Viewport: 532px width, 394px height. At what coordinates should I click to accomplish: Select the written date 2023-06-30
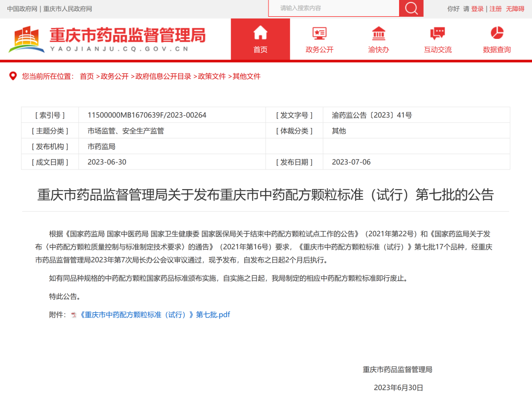coord(107,162)
